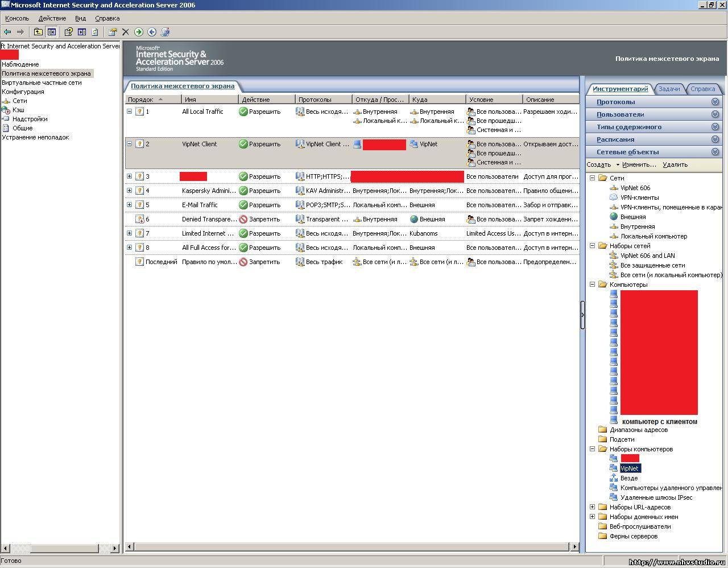Select the VipNet computer set in toolbox
This screenshot has height=568, width=728.
[x=630, y=468]
